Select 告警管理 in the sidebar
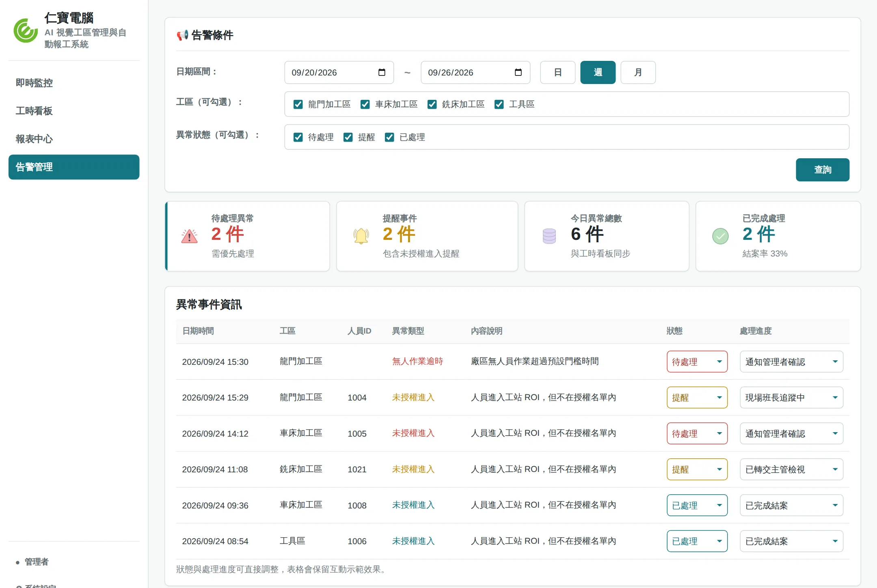Image resolution: width=877 pixels, height=588 pixels. pyautogui.click(x=74, y=167)
